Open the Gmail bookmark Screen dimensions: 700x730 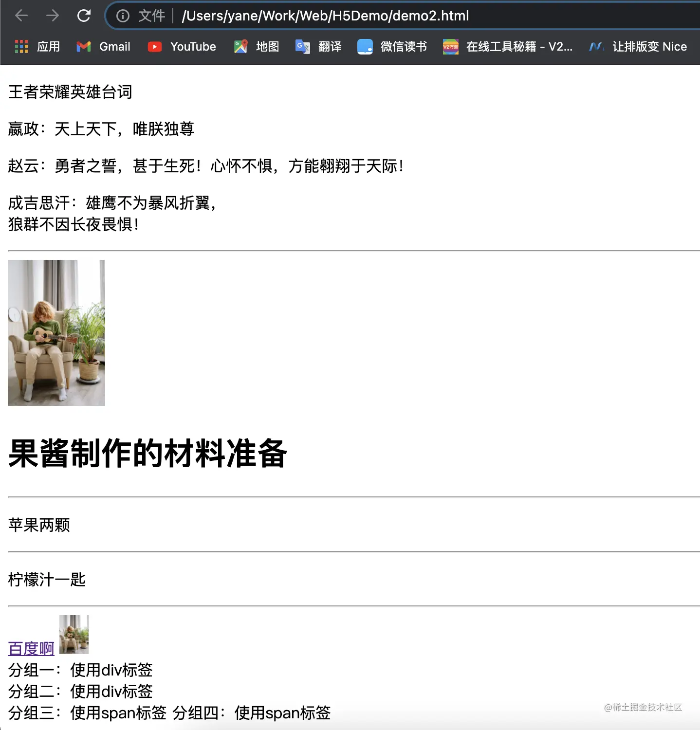(x=104, y=47)
